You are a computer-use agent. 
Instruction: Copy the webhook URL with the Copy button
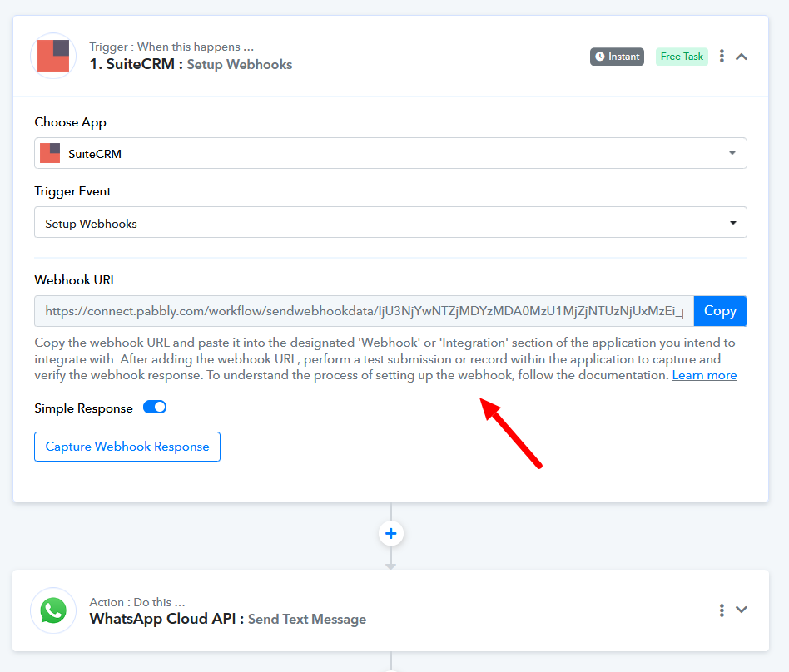tap(720, 311)
